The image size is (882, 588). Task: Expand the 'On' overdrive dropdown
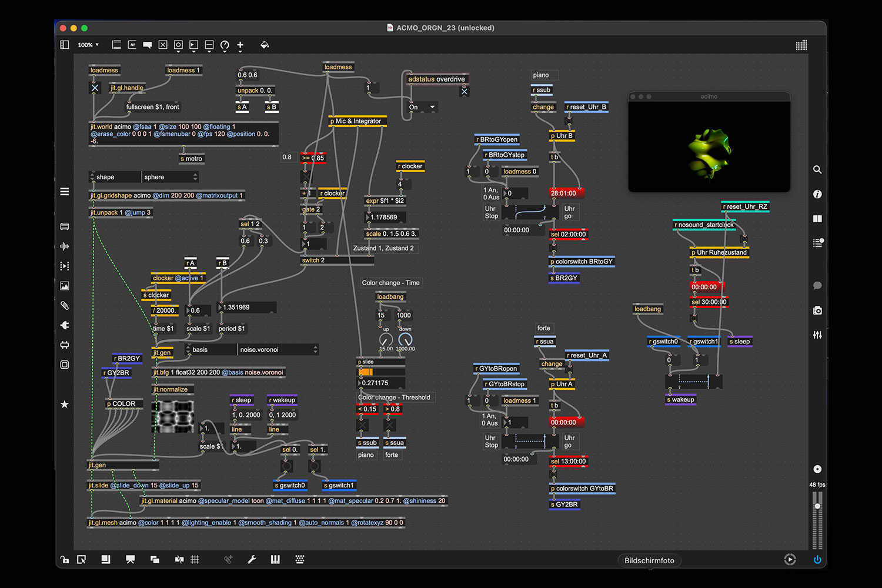coord(423,108)
